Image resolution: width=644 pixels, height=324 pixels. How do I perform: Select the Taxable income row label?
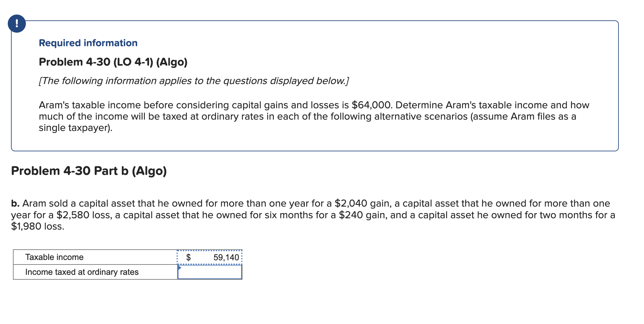[54, 257]
